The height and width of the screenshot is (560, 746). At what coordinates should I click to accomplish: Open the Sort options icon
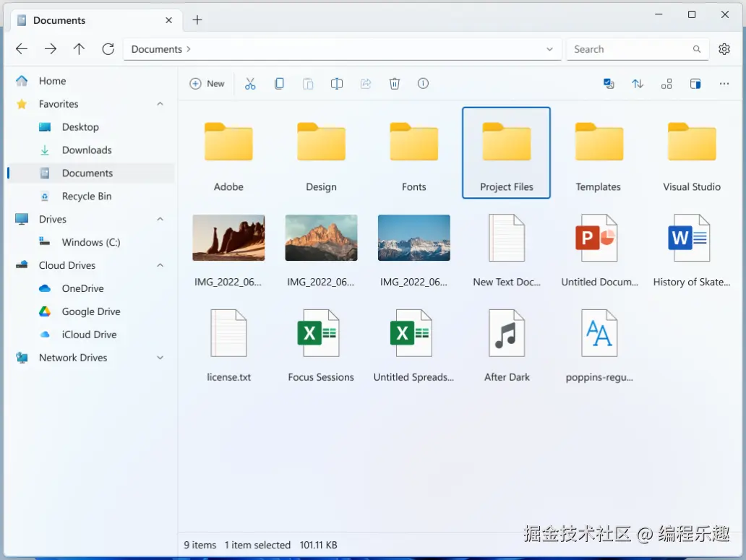pyautogui.click(x=638, y=83)
